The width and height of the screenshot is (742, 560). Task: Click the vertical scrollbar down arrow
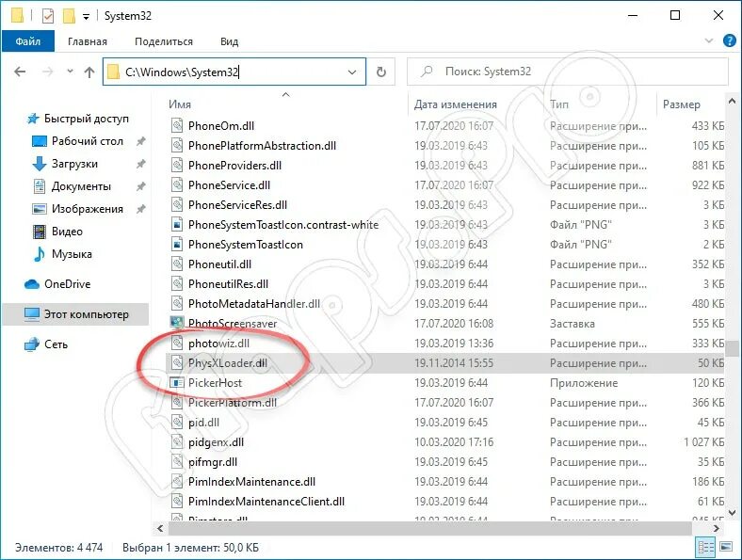[732, 512]
